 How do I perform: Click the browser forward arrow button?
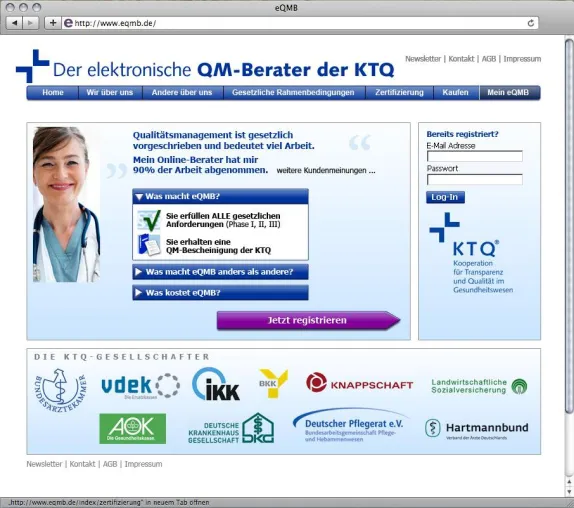[x=30, y=23]
